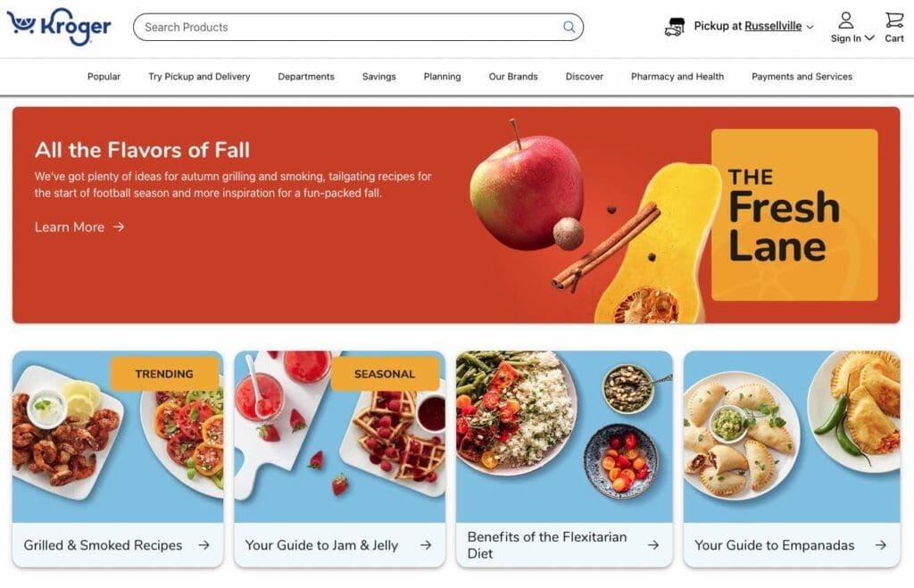Open the Cart icon
Image resolution: width=914 pixels, height=588 pixels.
coord(894,21)
